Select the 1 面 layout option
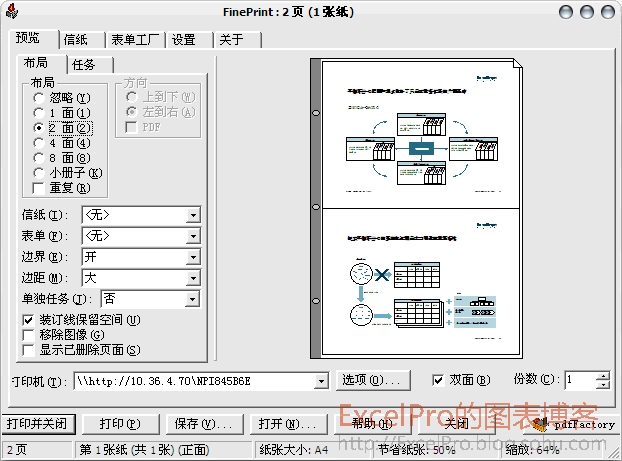The width and height of the screenshot is (622, 461). 38,113
